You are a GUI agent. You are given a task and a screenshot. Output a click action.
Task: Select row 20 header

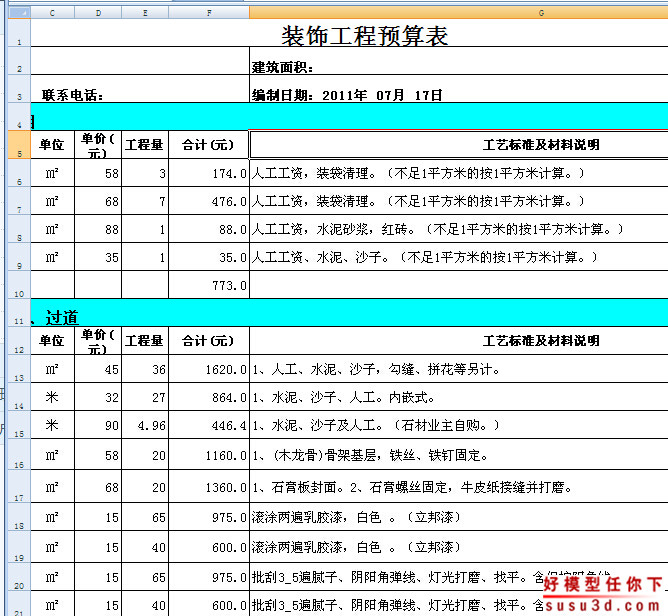point(19,576)
